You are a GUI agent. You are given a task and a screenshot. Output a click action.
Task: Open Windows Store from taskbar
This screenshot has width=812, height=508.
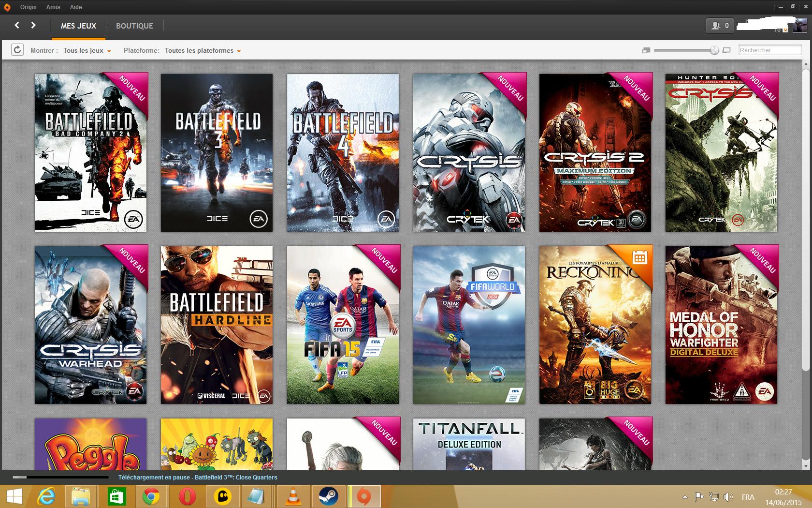point(116,497)
